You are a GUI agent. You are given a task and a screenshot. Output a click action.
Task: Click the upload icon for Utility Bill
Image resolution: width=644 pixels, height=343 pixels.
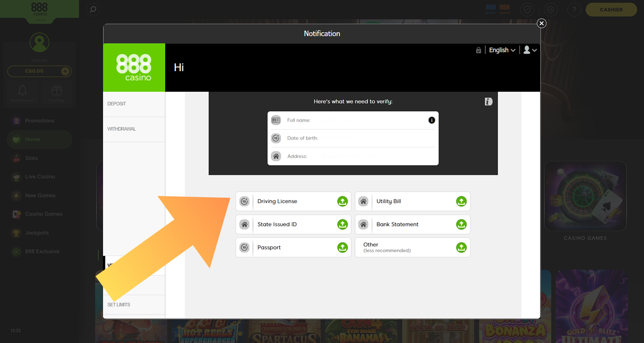(x=461, y=201)
